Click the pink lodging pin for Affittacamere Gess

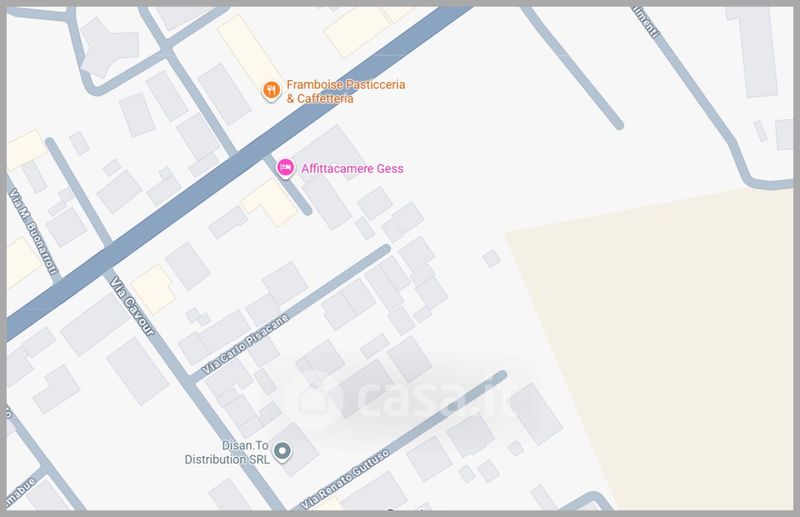point(285,168)
